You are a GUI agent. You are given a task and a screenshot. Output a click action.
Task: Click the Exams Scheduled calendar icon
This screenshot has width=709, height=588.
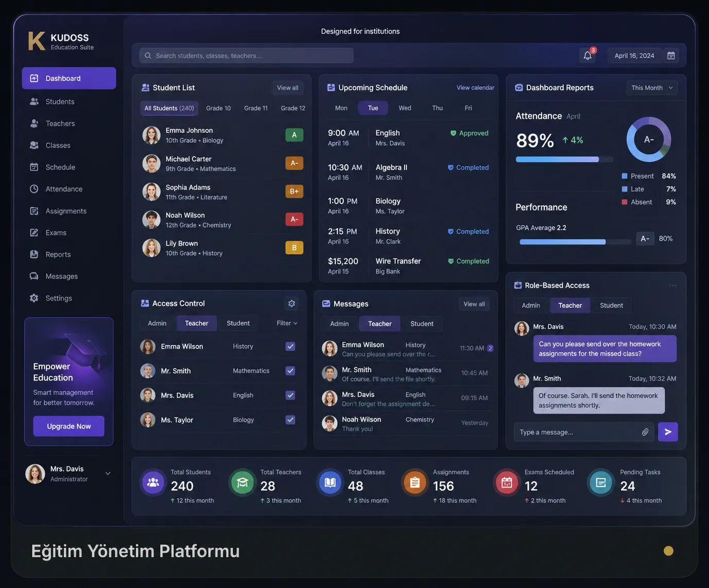click(x=507, y=482)
